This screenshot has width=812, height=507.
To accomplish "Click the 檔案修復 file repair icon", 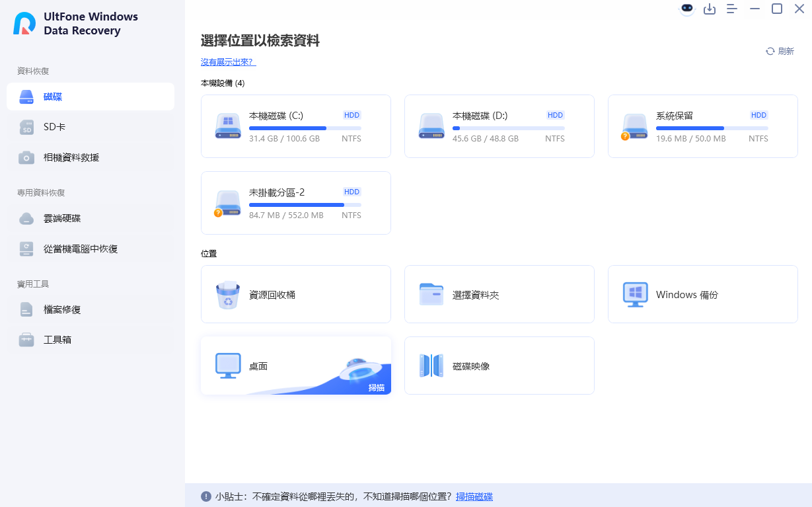I will (26, 310).
